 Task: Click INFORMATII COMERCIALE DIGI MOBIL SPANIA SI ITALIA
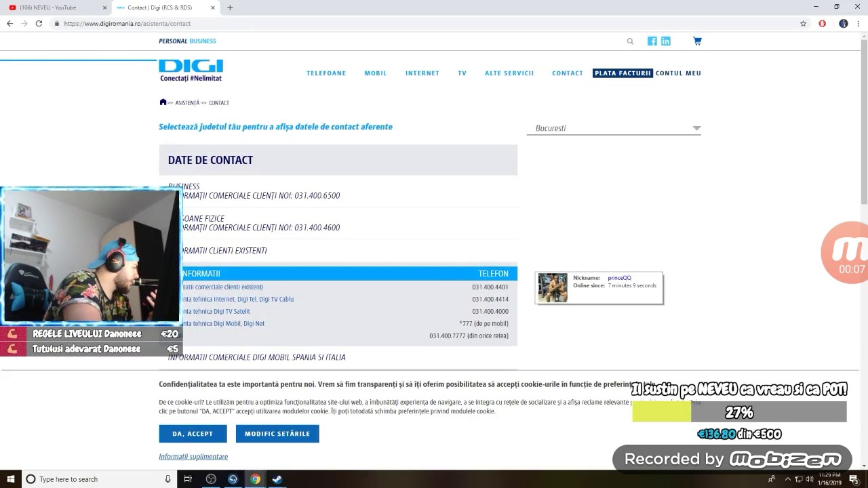pyautogui.click(x=257, y=357)
